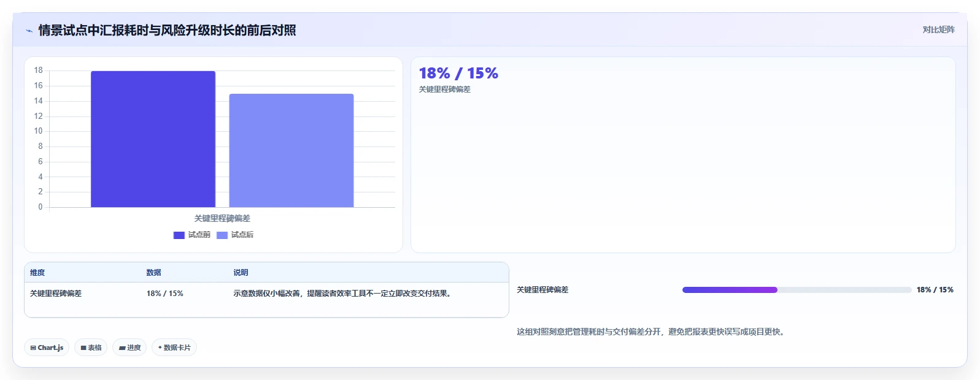Click the lighter 试点后 bar in chart

pyautogui.click(x=291, y=151)
